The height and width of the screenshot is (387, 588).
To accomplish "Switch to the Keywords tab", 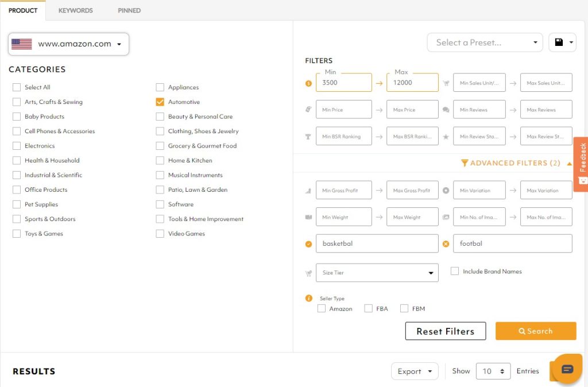I will pyautogui.click(x=75, y=10).
